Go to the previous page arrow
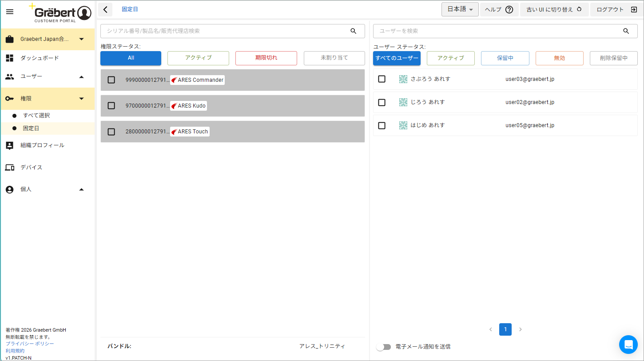The image size is (644, 361). click(491, 329)
